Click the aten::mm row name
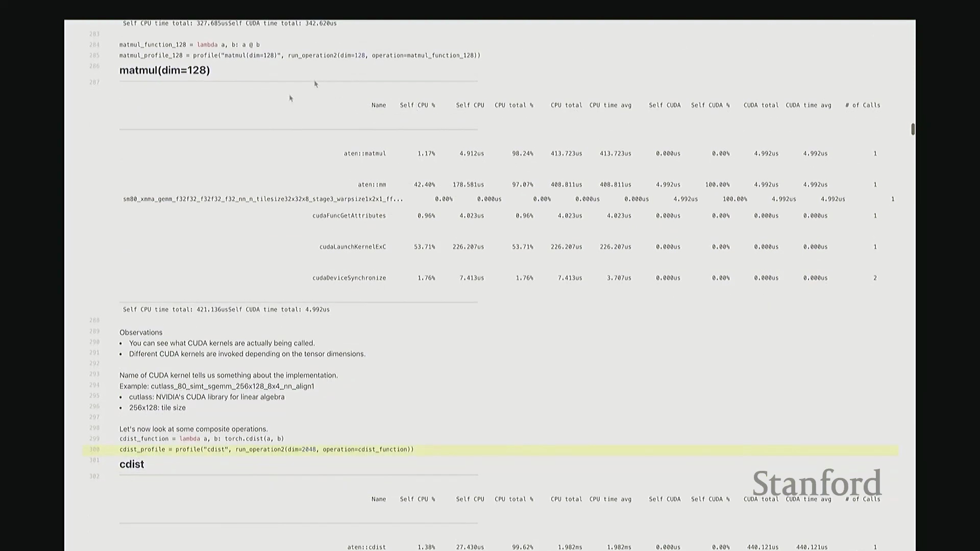This screenshot has width=980, height=551. point(372,185)
